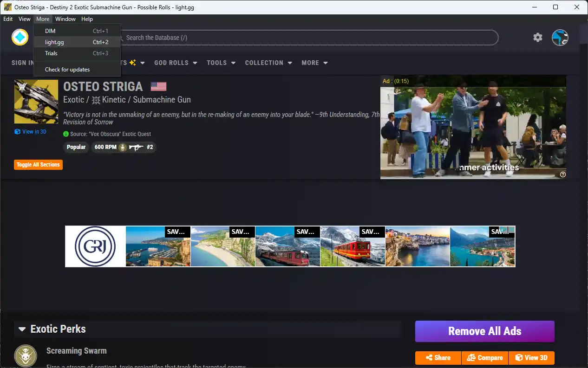Open the profile avatar icon
This screenshot has height=368, width=588.
(x=560, y=38)
